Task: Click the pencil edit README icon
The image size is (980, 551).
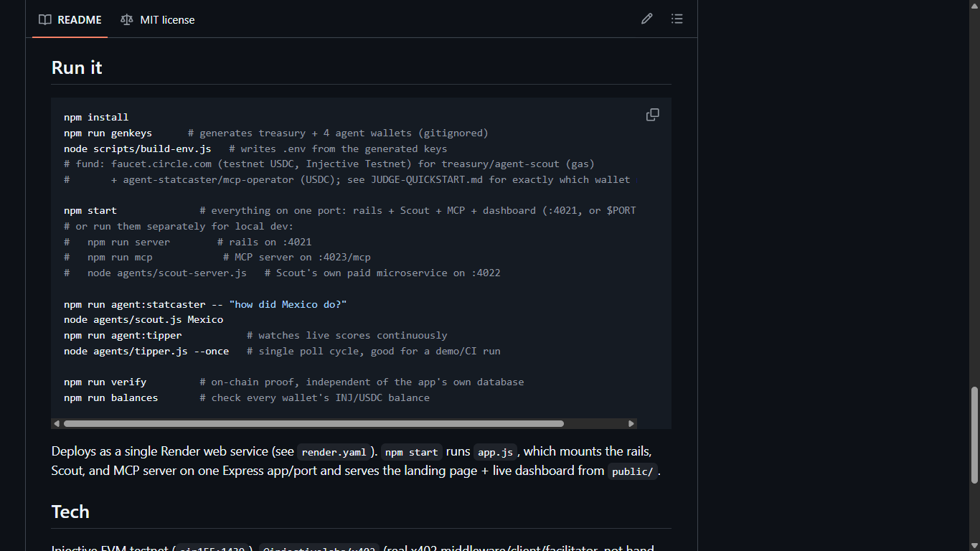Action: pos(647,19)
